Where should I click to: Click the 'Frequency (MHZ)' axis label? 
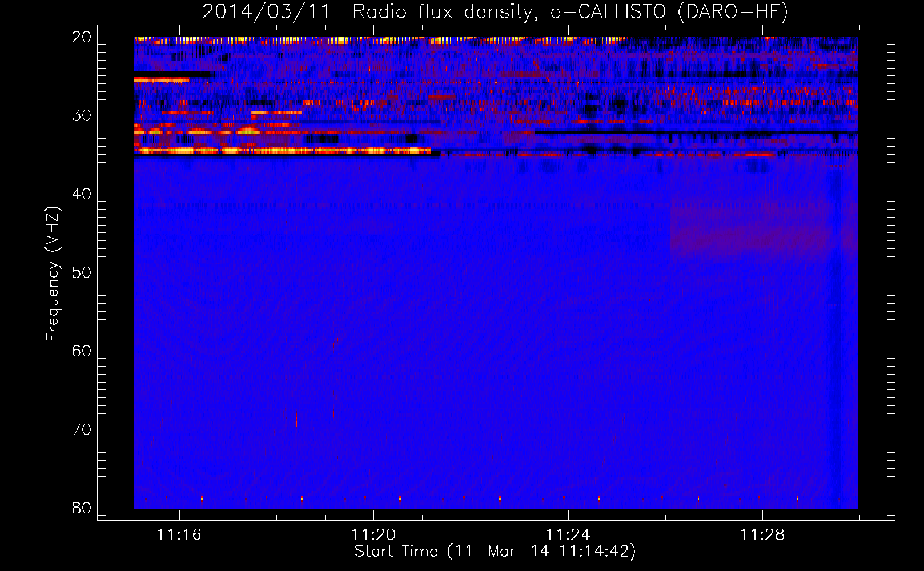pyautogui.click(x=53, y=274)
